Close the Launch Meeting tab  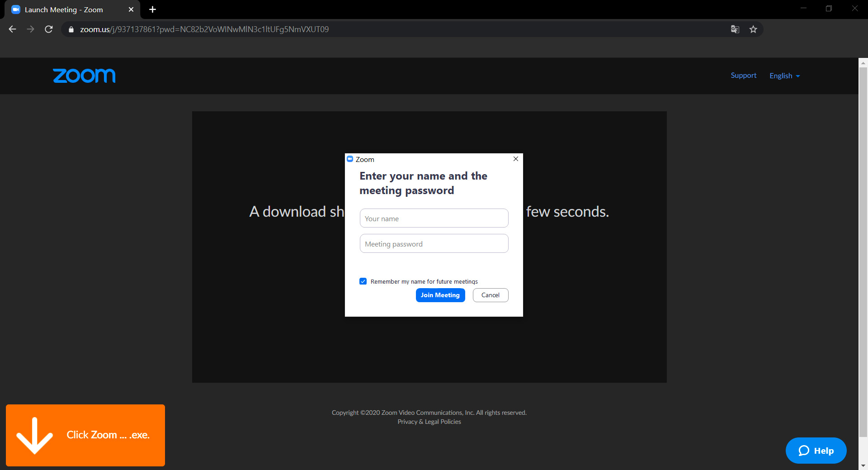[131, 9]
